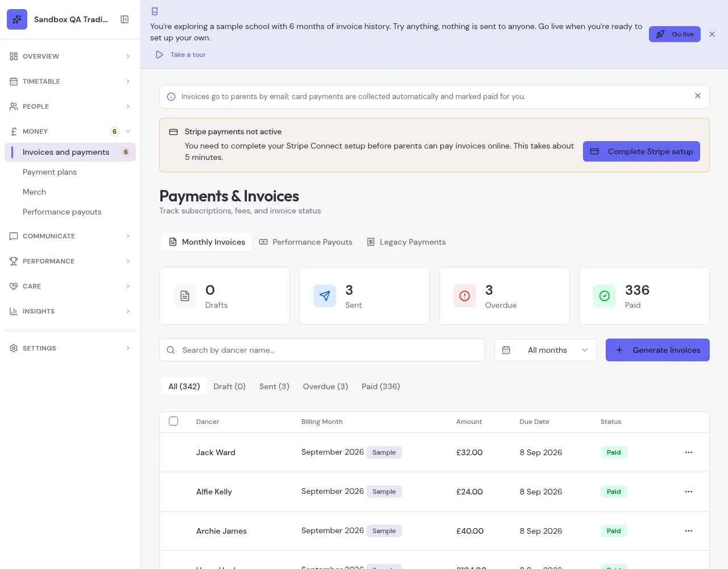Dismiss the sample school banner
This screenshot has height=569, width=728.
(712, 34)
